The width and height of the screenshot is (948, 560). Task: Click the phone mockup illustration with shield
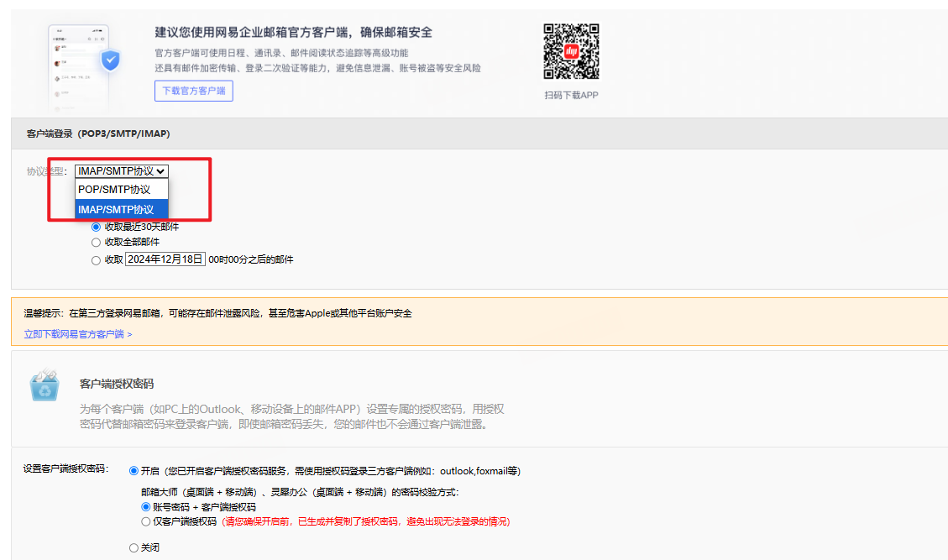click(83, 68)
